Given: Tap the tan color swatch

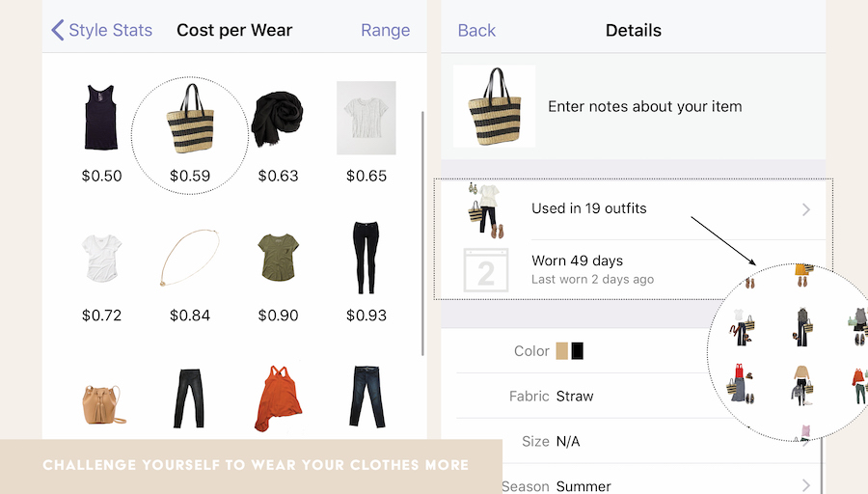Looking at the screenshot, I should coord(562,350).
